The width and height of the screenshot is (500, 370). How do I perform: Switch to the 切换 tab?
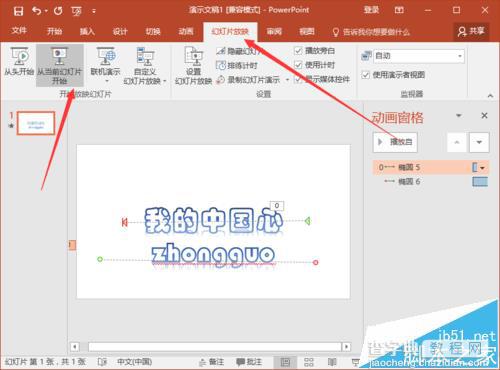coord(153,31)
